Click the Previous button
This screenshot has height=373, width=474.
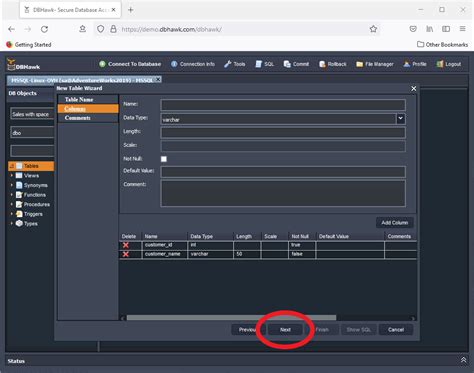click(x=247, y=330)
